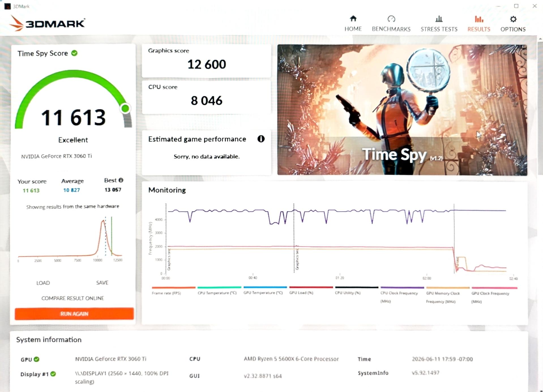Open Benchmarks gauge icon
Viewport: 543px width, 392px height.
click(391, 19)
